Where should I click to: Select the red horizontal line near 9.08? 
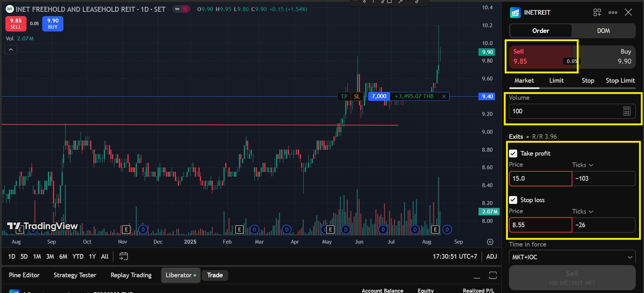200,125
